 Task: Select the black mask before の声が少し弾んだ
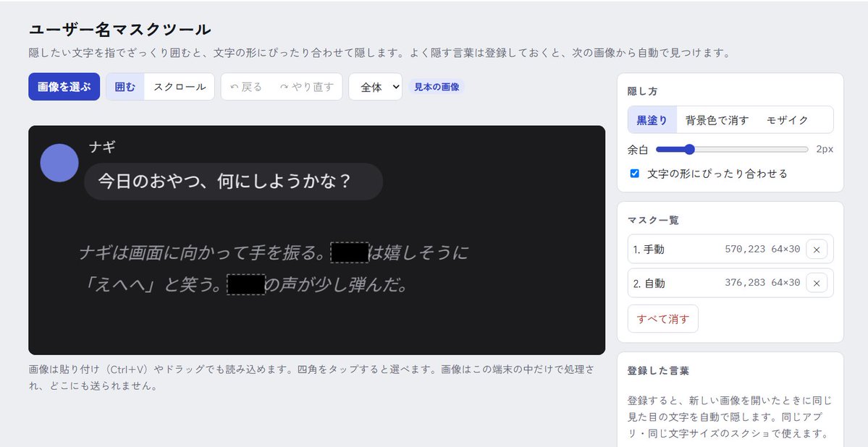pyautogui.click(x=246, y=284)
